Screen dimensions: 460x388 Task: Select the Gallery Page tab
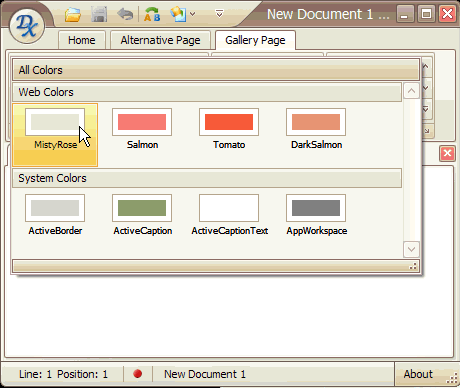[255, 40]
